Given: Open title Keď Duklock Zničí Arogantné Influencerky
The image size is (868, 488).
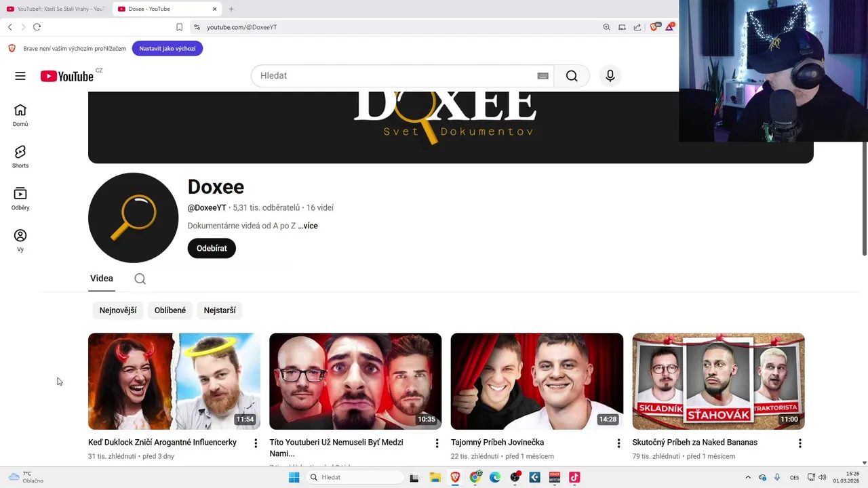Looking at the screenshot, I should [x=162, y=443].
